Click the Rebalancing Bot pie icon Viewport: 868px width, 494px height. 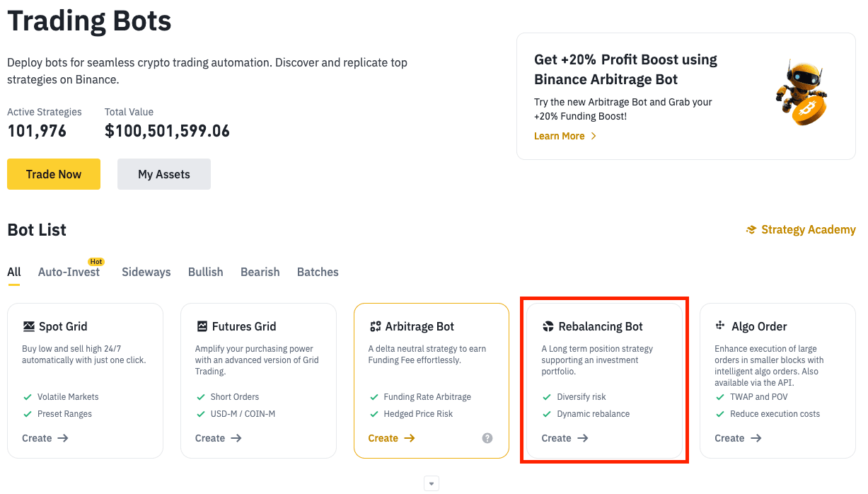pos(548,326)
